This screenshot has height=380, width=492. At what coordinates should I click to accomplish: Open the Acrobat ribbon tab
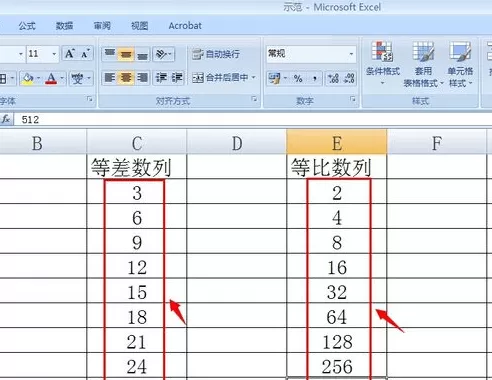pos(185,26)
